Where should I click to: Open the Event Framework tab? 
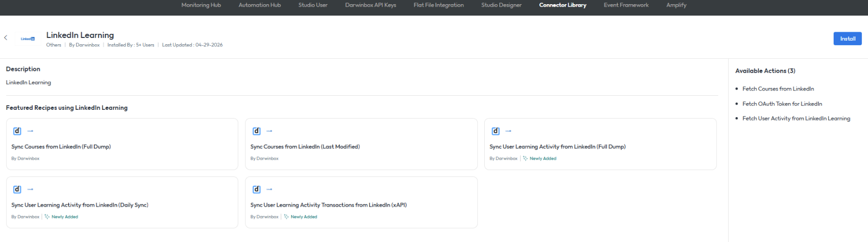[626, 5]
